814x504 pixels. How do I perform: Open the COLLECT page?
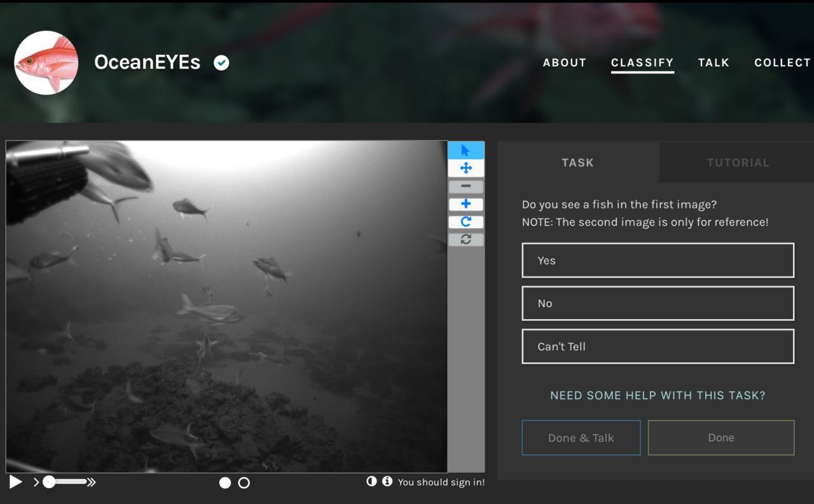point(783,63)
